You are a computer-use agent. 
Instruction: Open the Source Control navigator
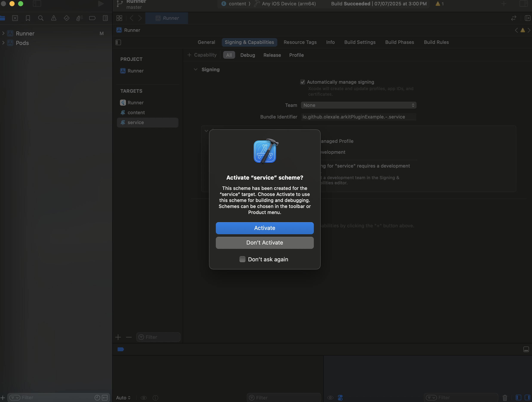15,18
